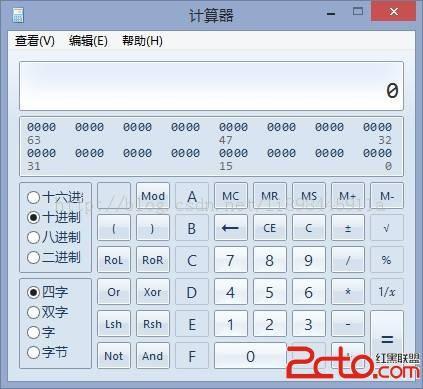Click the Lsh shift left button
Screen dimensions: 423x389
(x=114, y=324)
